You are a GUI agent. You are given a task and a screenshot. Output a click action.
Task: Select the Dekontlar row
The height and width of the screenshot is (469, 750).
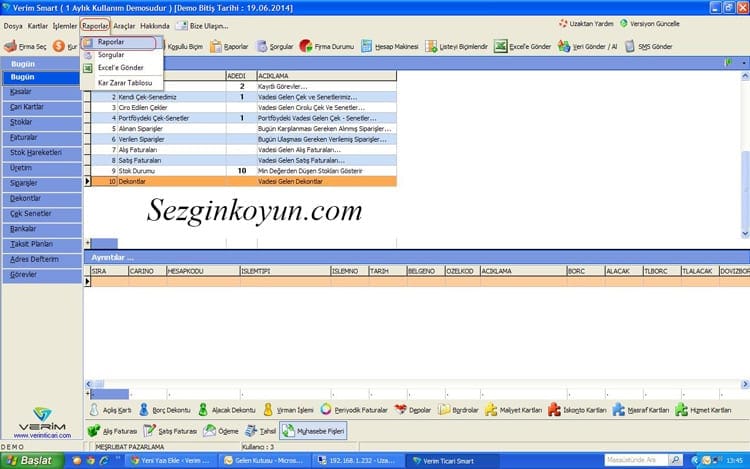(243, 181)
